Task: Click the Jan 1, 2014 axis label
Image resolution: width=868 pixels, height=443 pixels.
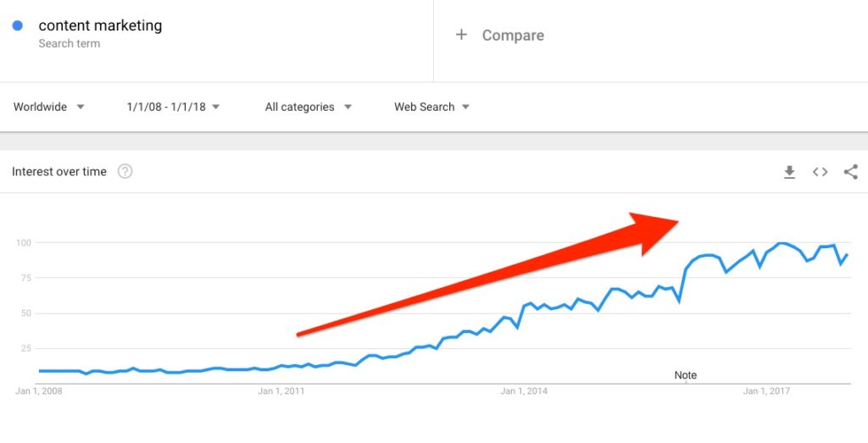Action: [524, 391]
